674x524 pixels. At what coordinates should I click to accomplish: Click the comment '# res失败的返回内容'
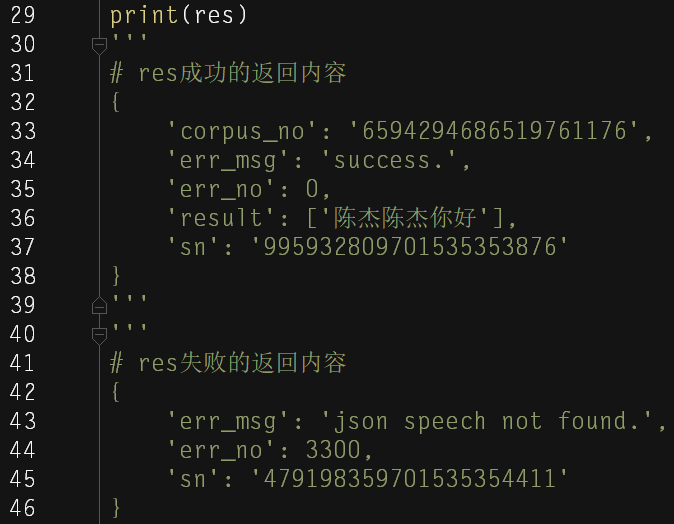227,363
